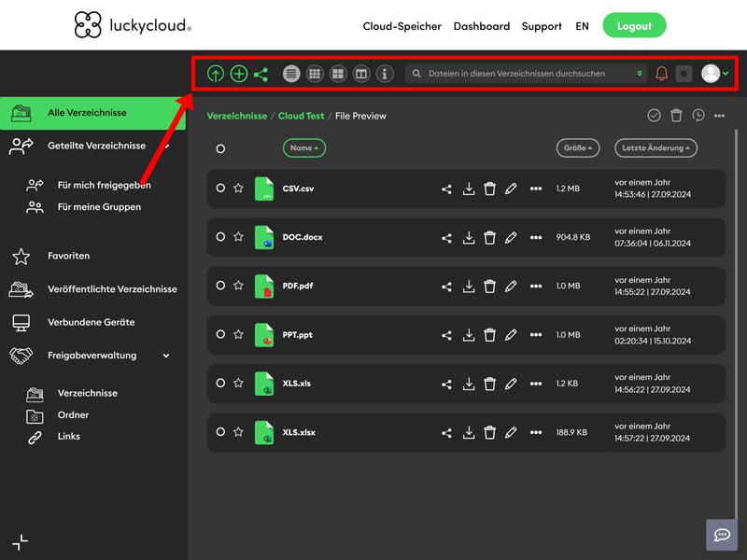Expand the user avatar dropdown menu
The width and height of the screenshot is (747, 560).
click(x=715, y=74)
